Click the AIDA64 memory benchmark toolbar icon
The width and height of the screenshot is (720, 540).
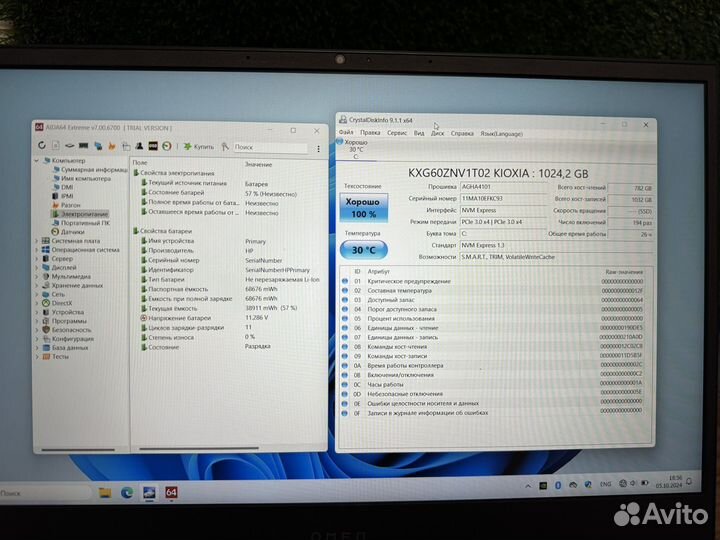click(x=83, y=146)
